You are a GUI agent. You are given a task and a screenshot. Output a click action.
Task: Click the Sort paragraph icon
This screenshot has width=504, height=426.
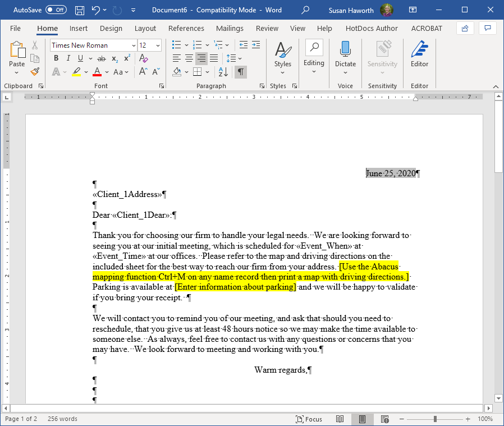[224, 72]
